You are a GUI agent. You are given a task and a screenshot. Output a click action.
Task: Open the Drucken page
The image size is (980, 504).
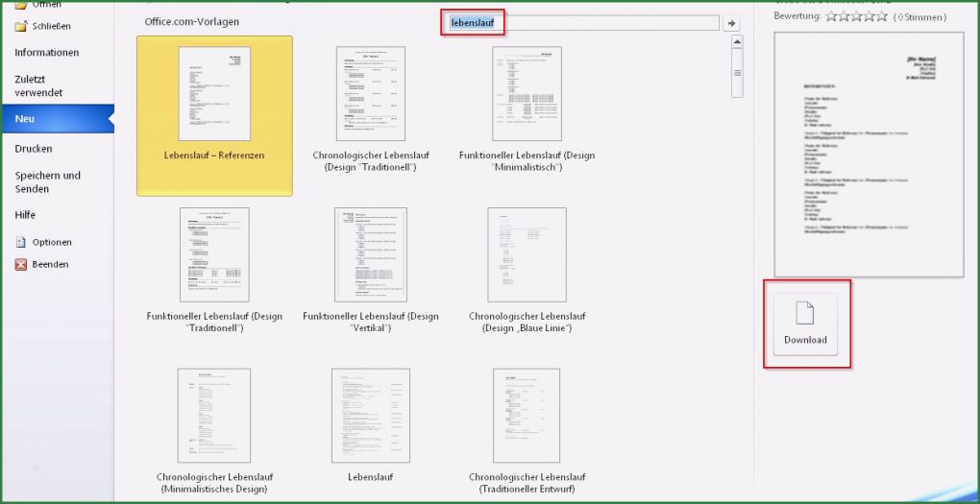click(34, 149)
